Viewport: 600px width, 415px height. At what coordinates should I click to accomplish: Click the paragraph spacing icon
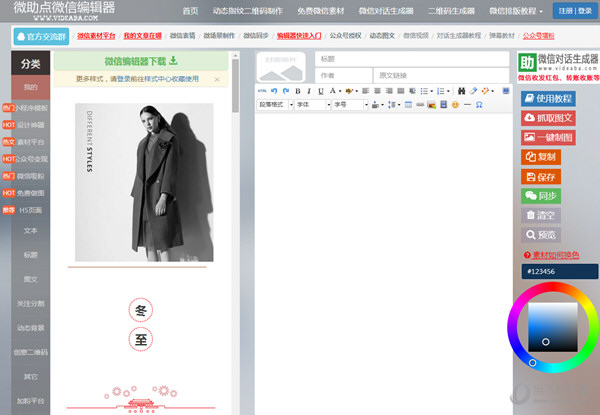point(377,104)
